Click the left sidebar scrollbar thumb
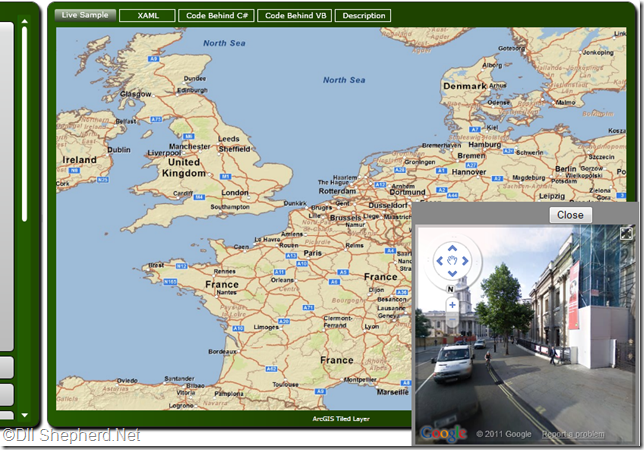The height and width of the screenshot is (450, 644). pyautogui.click(x=25, y=123)
